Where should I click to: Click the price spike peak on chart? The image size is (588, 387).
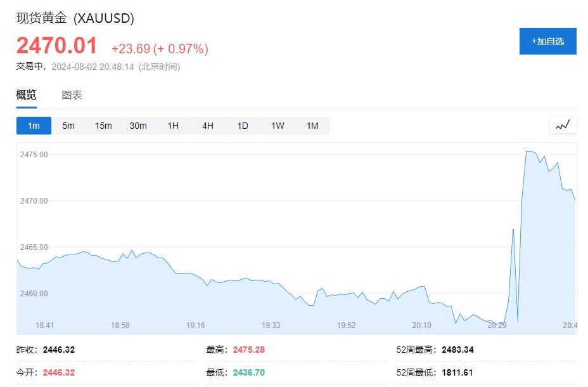(528, 152)
